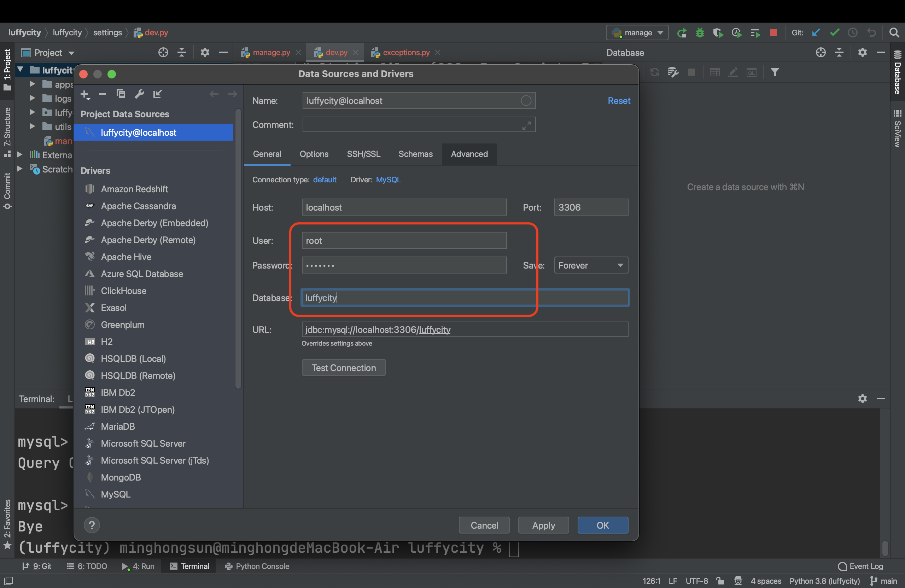Screen dimensions: 905x588
Task: Stop the running process red square
Action: [773, 33]
